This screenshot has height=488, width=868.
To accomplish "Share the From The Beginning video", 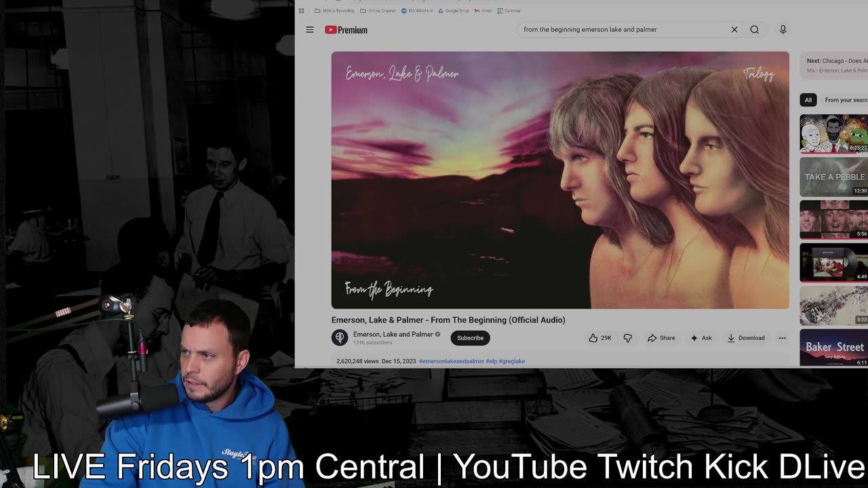I will 661,338.
